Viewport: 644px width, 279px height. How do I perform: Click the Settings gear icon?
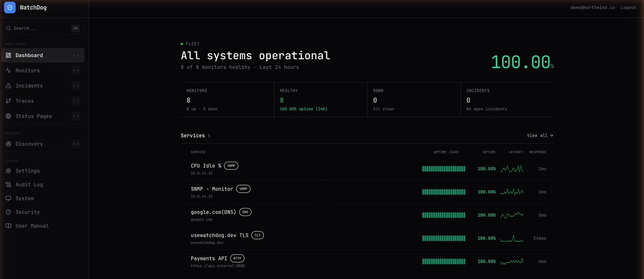tap(8, 171)
